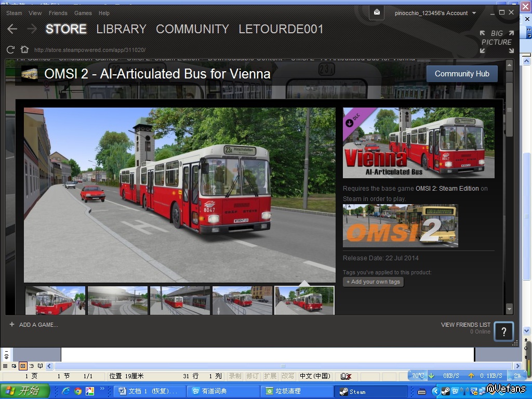Screen dimensions: 532x399
Task: Toggle overtype mode indicator 改写 in status bar
Action: pos(287,376)
